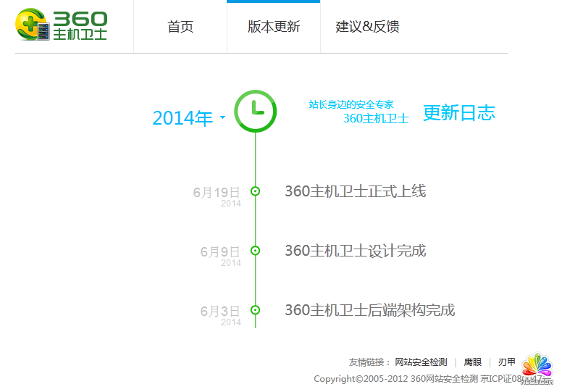
Task: Click the 360主机卫士后端架构完成 entry
Action: point(369,310)
